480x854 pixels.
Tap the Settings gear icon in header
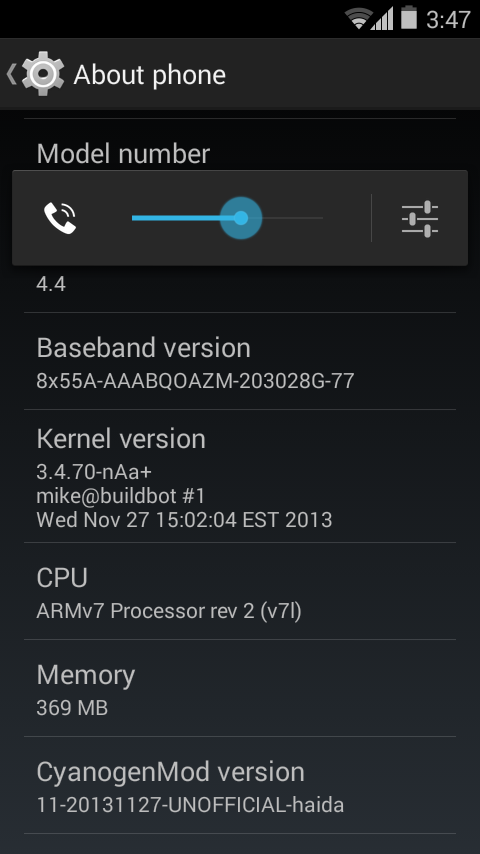[43, 74]
